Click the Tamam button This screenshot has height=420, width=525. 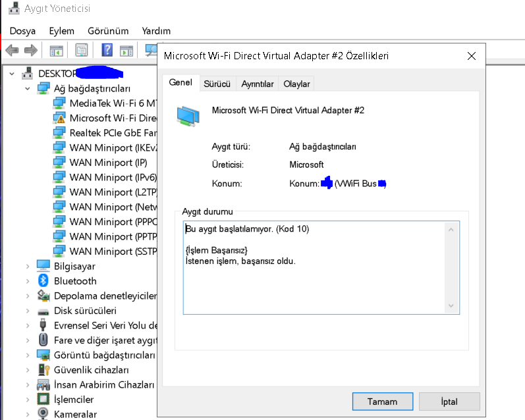pos(382,402)
